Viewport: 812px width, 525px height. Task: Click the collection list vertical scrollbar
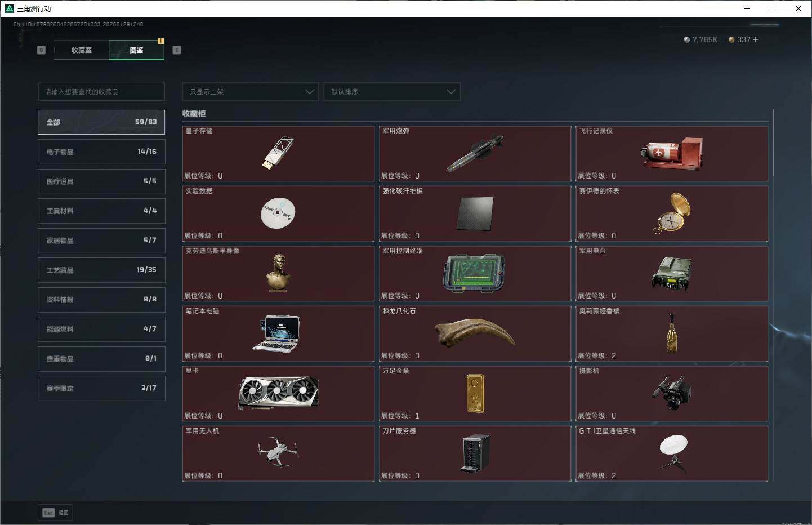(x=773, y=143)
